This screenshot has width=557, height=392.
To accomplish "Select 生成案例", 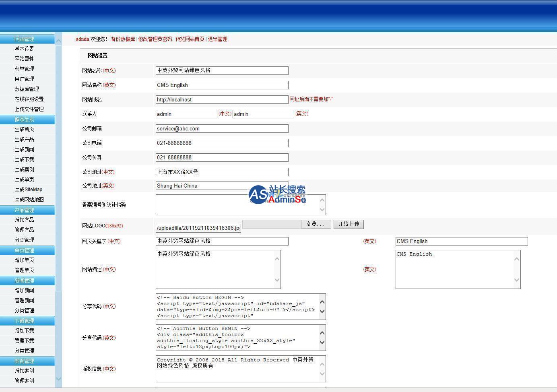I will click(x=24, y=169).
